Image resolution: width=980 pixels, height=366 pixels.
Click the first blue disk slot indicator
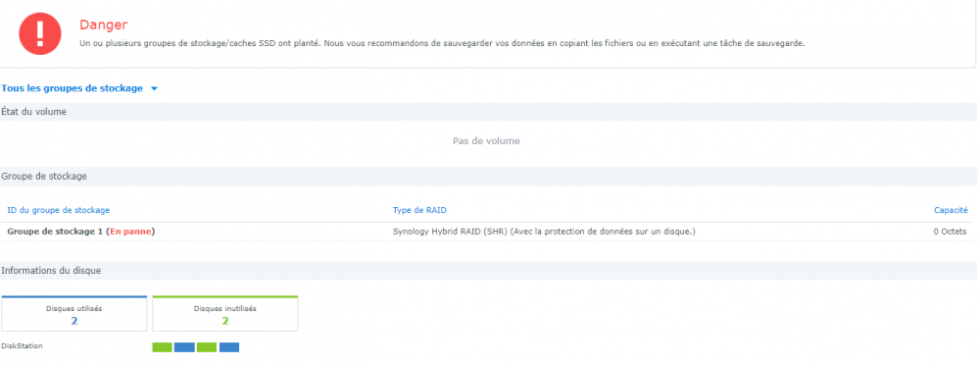pos(184,347)
